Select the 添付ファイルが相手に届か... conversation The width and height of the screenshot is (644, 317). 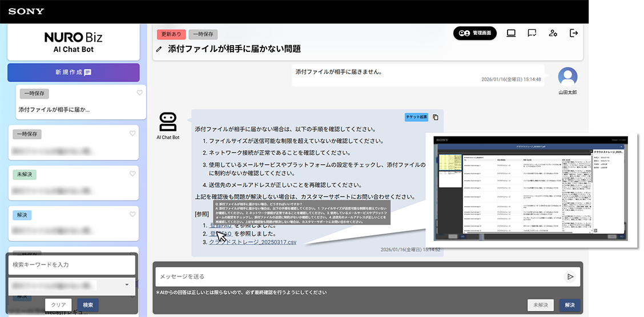pyautogui.click(x=81, y=102)
